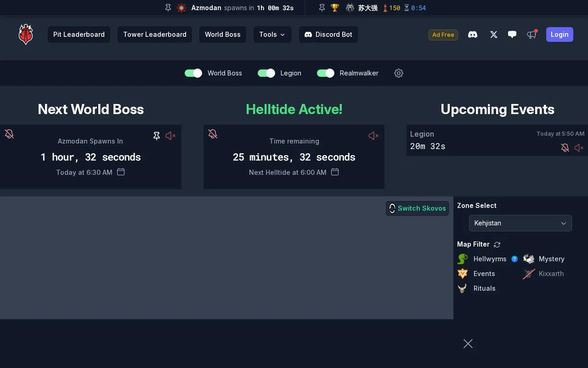Click the pin icon before Azmodan in top bar
Viewport: 588px width, 368px height.
point(168,8)
